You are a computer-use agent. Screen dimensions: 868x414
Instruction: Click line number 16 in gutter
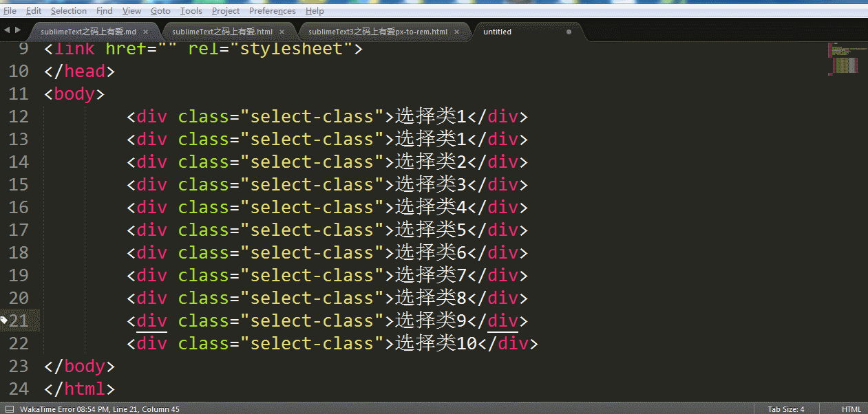click(19, 207)
